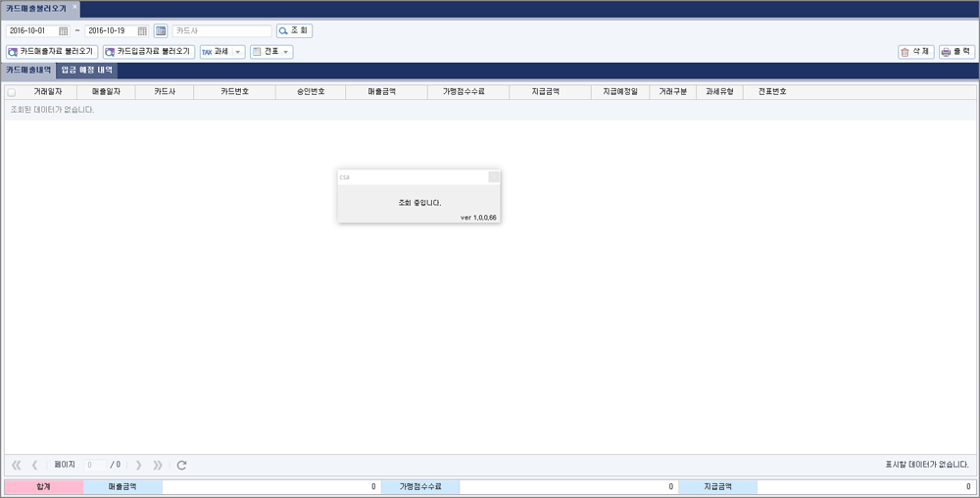
Task: Sort by 과세유형 column header
Action: point(720,92)
